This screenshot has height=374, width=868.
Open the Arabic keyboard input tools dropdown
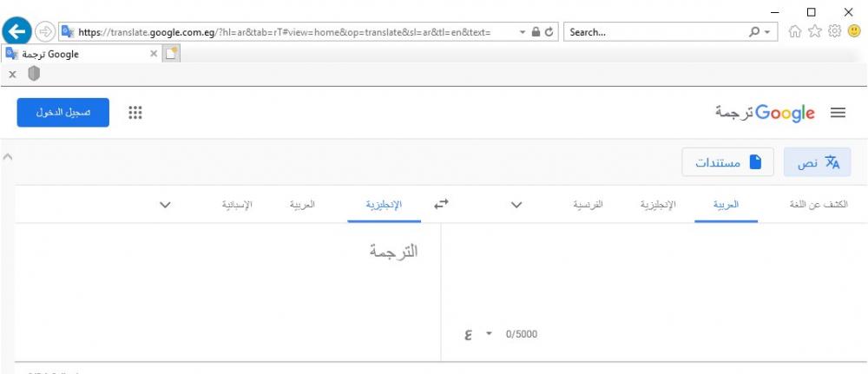(488, 334)
